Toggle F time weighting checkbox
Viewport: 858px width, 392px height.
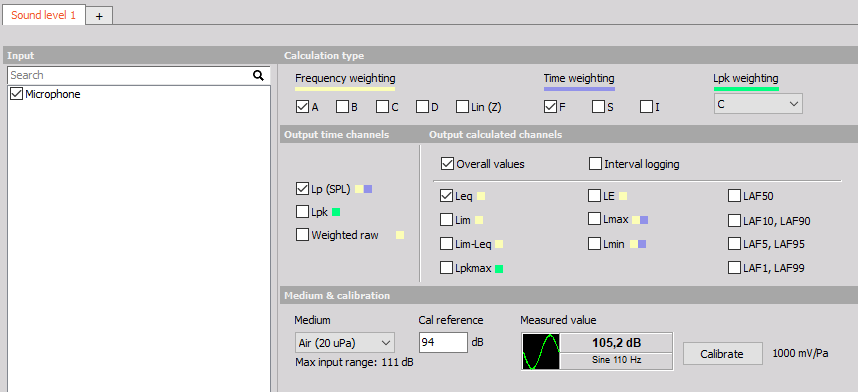click(x=550, y=107)
